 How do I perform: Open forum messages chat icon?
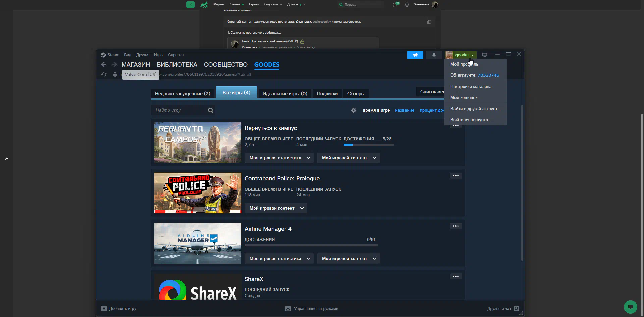pos(395,4)
